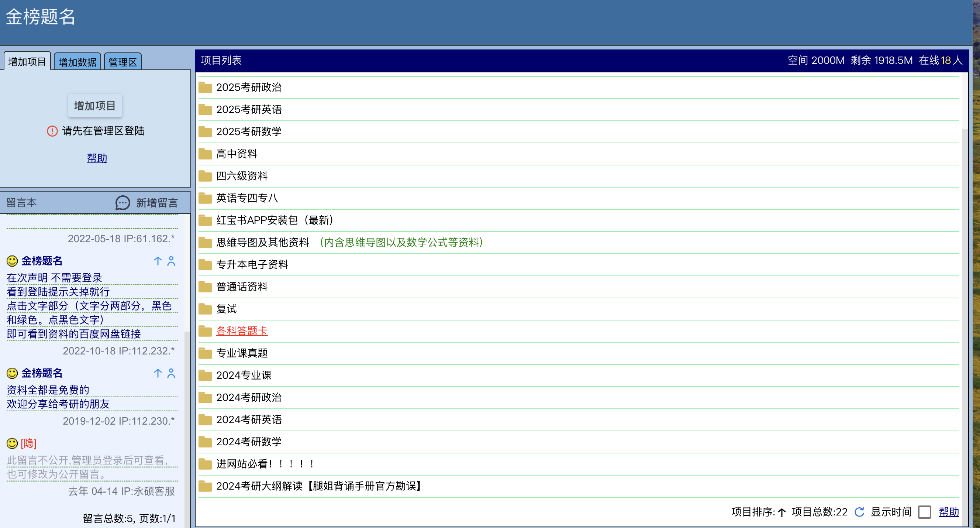The image size is (980, 528).
Task: Click up arrow on the 2022-10-18 message
Action: pyautogui.click(x=158, y=261)
